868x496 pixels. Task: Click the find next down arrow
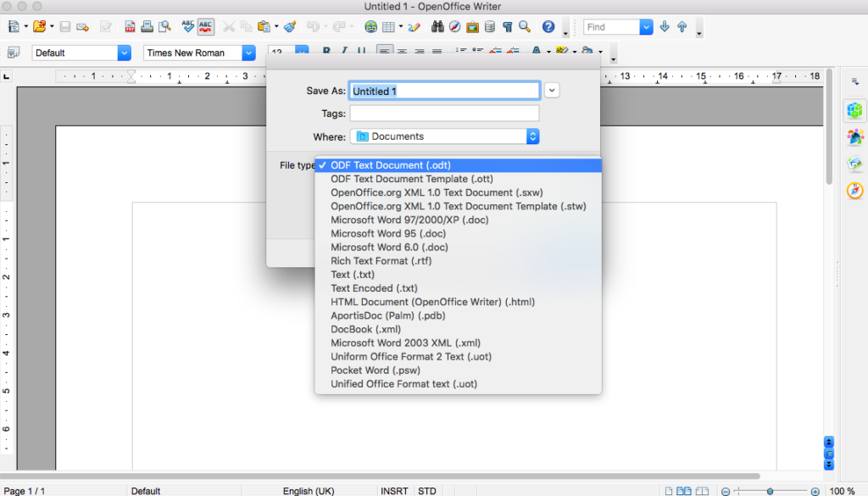665,27
